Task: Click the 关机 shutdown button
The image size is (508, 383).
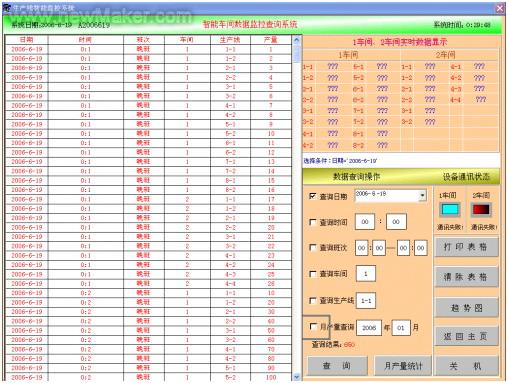Action: point(467,366)
